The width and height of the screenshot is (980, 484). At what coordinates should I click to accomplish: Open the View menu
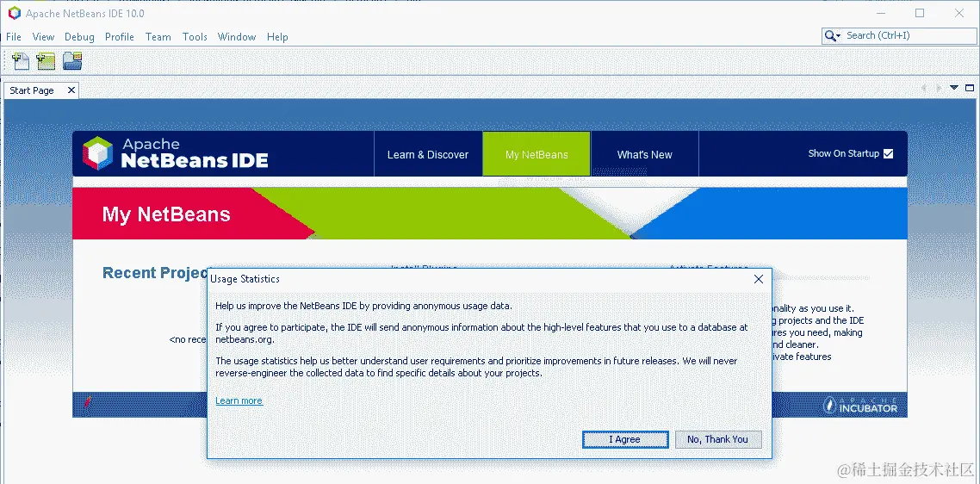(43, 37)
